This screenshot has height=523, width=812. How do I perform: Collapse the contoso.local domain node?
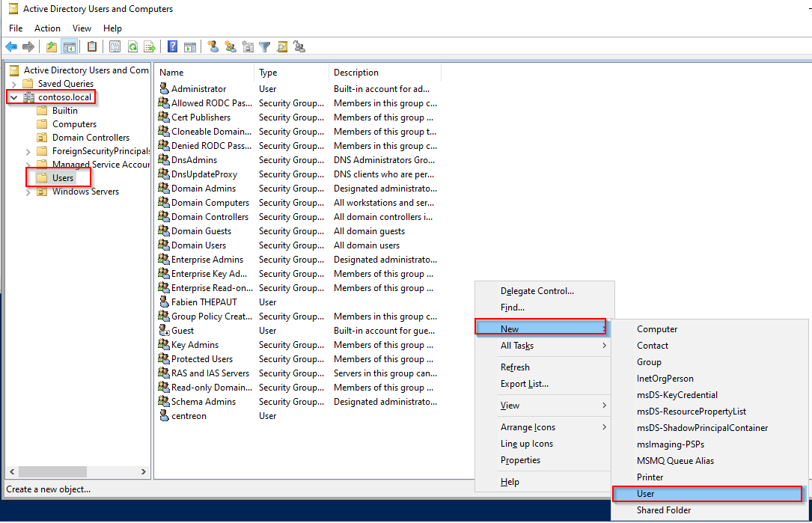(13, 97)
